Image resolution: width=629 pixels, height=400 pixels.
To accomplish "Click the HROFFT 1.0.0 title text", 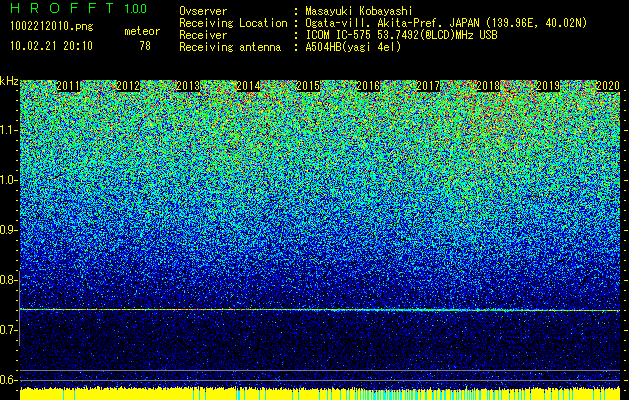I will [x=79, y=8].
